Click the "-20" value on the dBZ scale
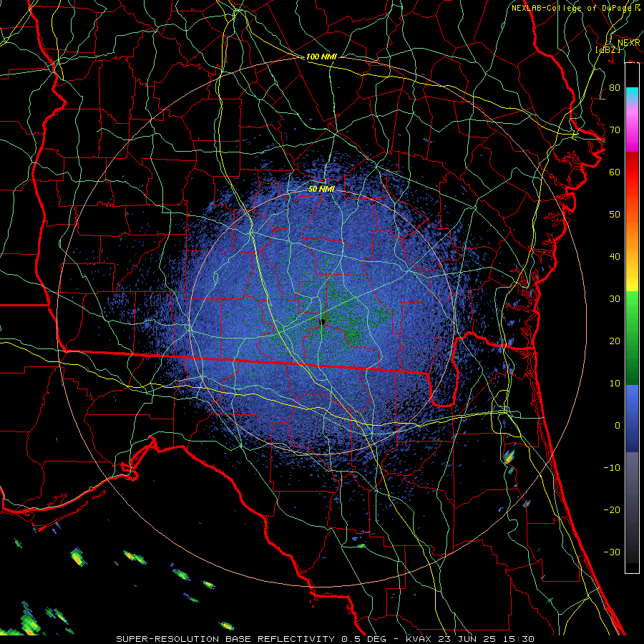The image size is (644, 644). pyautogui.click(x=612, y=509)
